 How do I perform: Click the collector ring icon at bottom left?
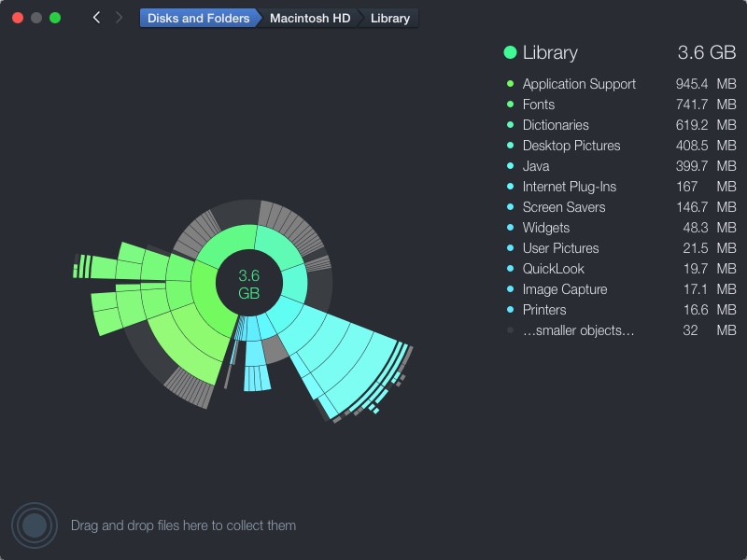point(35,525)
